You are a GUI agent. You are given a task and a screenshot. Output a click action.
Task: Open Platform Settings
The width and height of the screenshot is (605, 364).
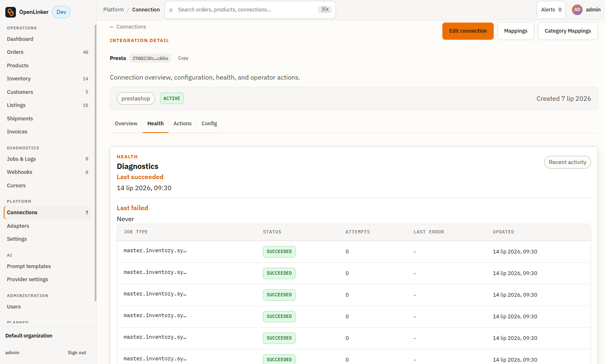coord(47,239)
